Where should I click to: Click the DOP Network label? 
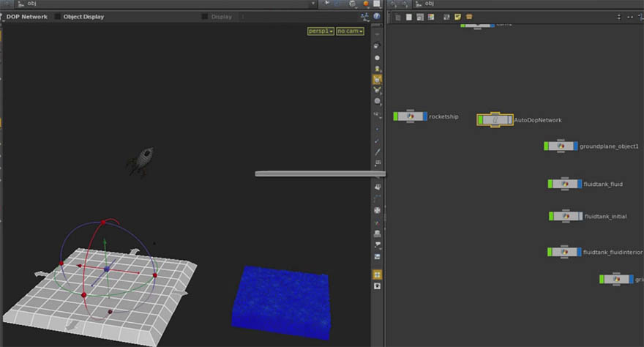point(26,17)
